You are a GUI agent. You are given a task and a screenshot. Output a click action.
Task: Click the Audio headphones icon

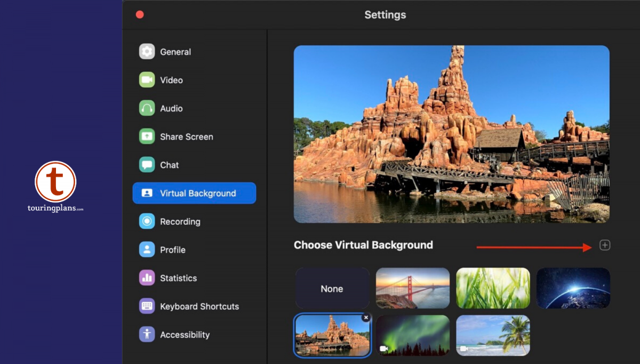pos(147,108)
